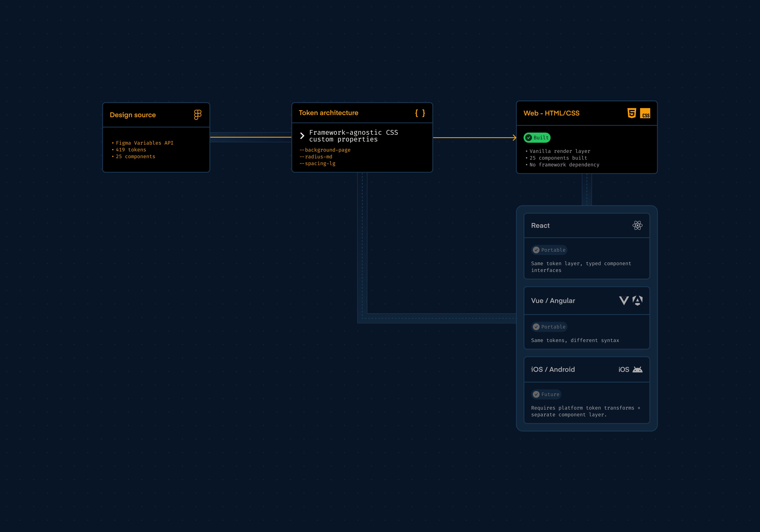
Task: Click the check icon in Vue / Angular Portable badge
Action: click(536, 327)
